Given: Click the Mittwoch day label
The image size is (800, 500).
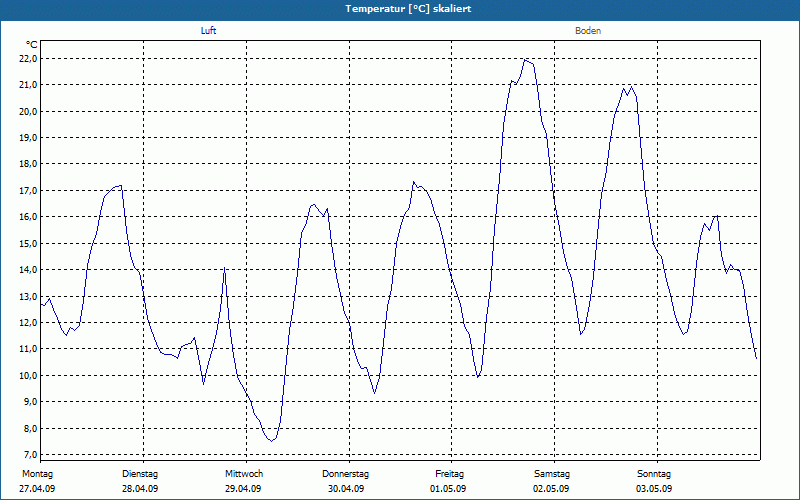Looking at the screenshot, I should pos(244,474).
